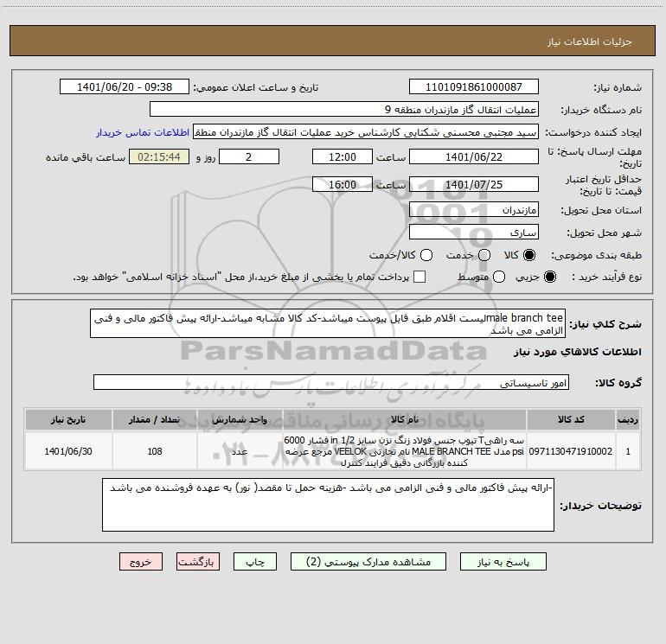Select the خدمت radio button

(x=484, y=255)
